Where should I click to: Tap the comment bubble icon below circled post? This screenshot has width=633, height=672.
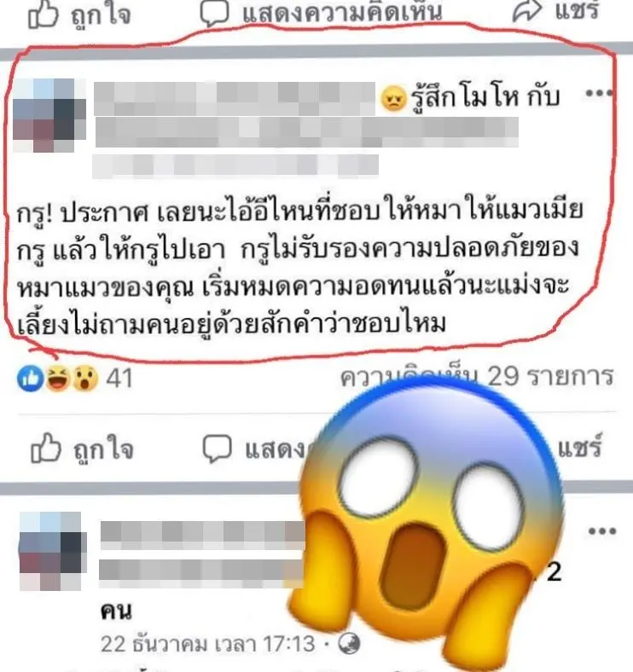tap(217, 449)
